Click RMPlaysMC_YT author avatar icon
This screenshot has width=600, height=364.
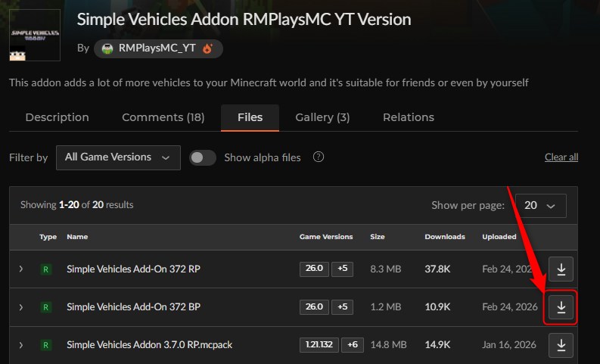tap(107, 48)
